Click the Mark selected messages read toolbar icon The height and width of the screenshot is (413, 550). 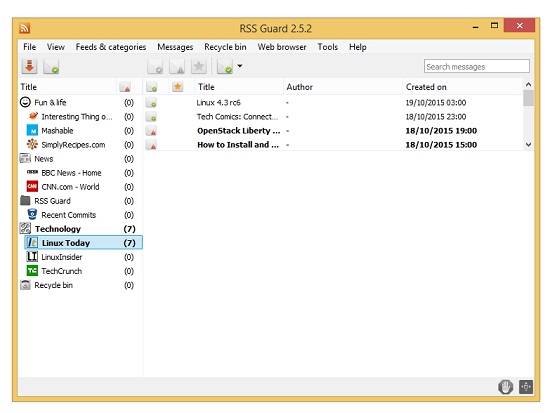pyautogui.click(x=155, y=66)
